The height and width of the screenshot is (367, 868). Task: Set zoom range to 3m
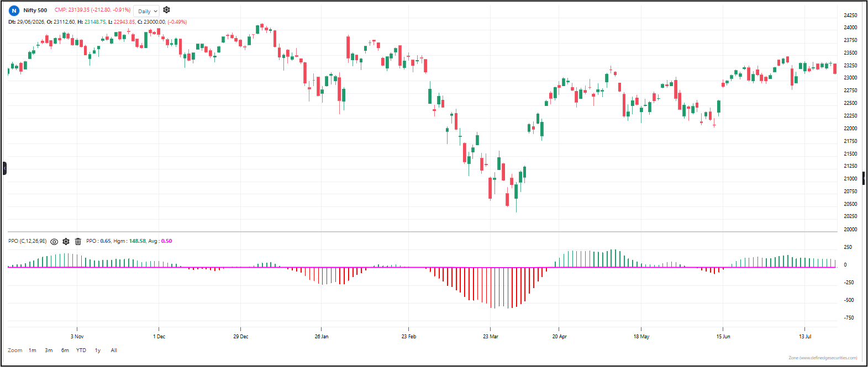[x=49, y=350]
